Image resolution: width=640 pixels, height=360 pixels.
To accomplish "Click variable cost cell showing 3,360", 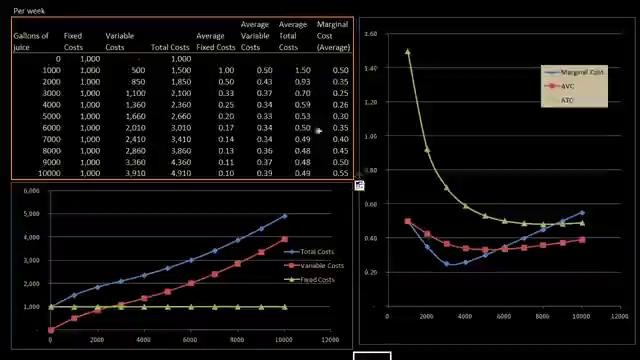I will pos(136,162).
